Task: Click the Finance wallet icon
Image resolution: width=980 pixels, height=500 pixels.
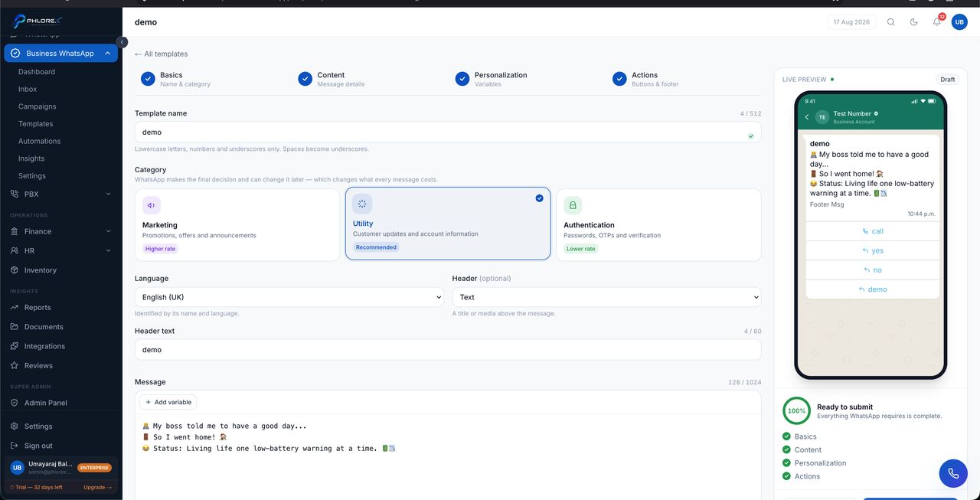Action: coord(15,231)
